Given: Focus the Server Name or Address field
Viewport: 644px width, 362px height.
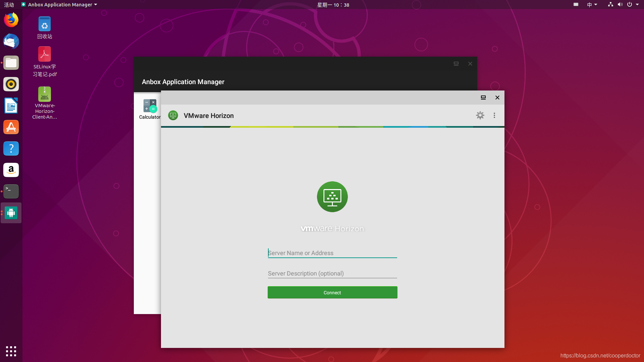Looking at the screenshot, I should 332,253.
